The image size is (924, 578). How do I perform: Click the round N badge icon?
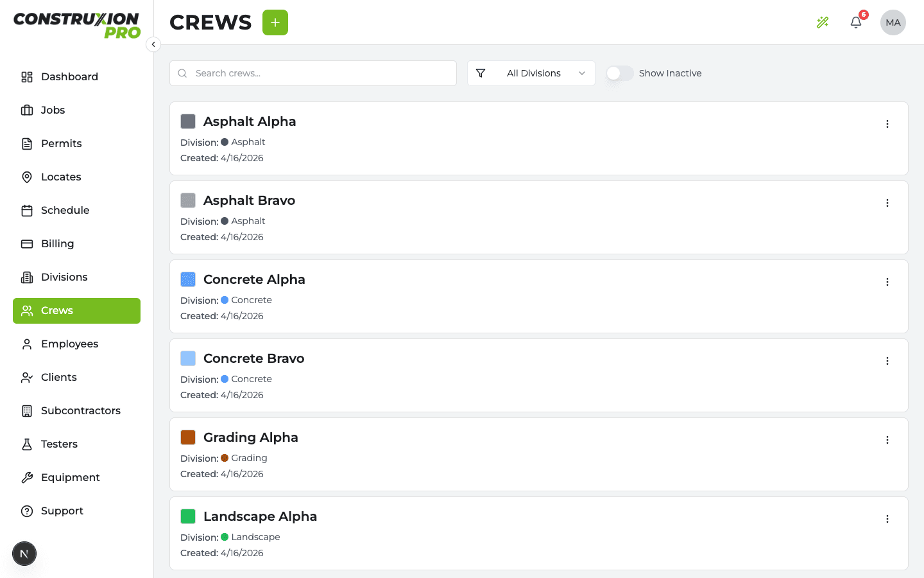(x=24, y=554)
